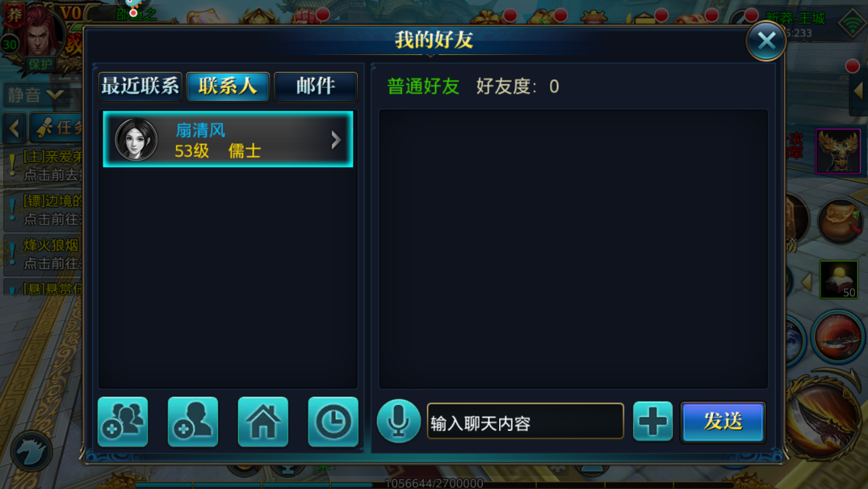Open the clock history icon
868x489 pixels.
click(x=333, y=422)
